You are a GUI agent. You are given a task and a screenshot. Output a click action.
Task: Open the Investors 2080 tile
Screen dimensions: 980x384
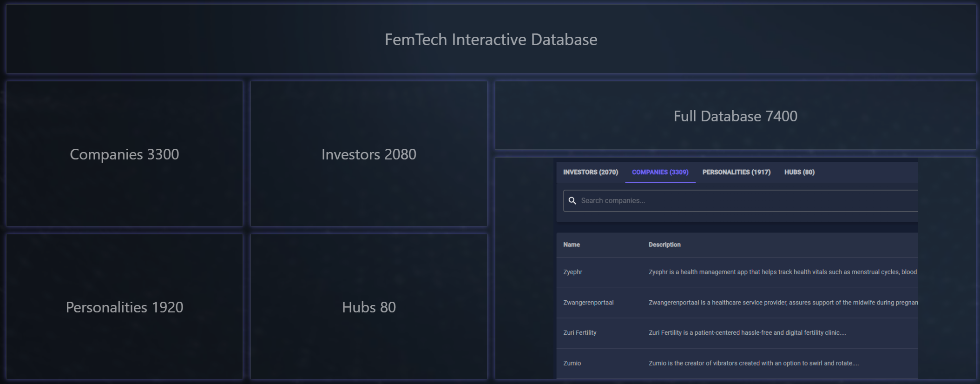368,154
